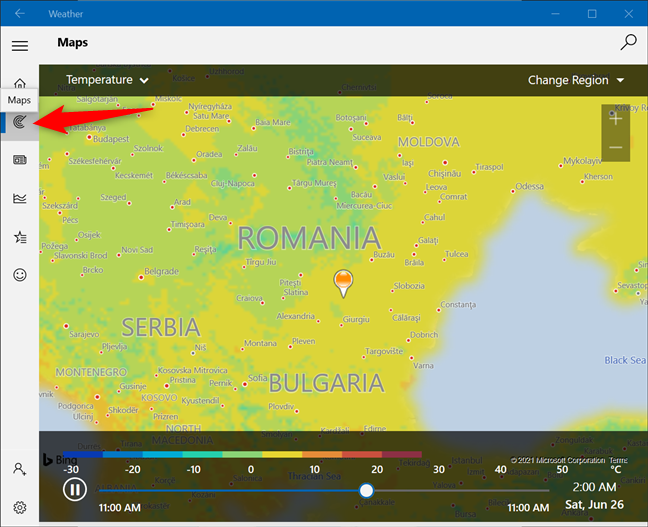Click the orange location pin marker
Viewport: 648px width, 527px height.
[x=343, y=283]
